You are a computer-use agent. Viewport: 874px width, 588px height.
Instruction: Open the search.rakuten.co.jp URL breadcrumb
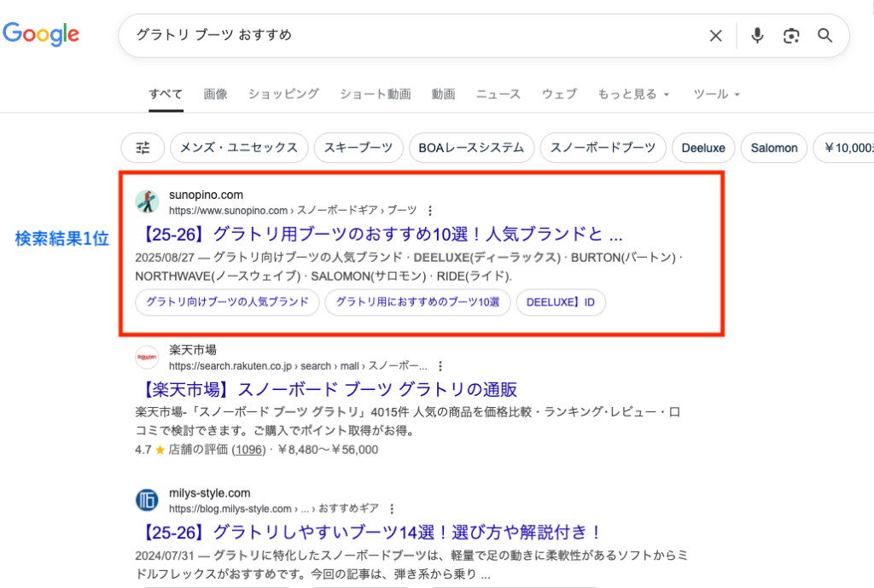click(x=298, y=366)
